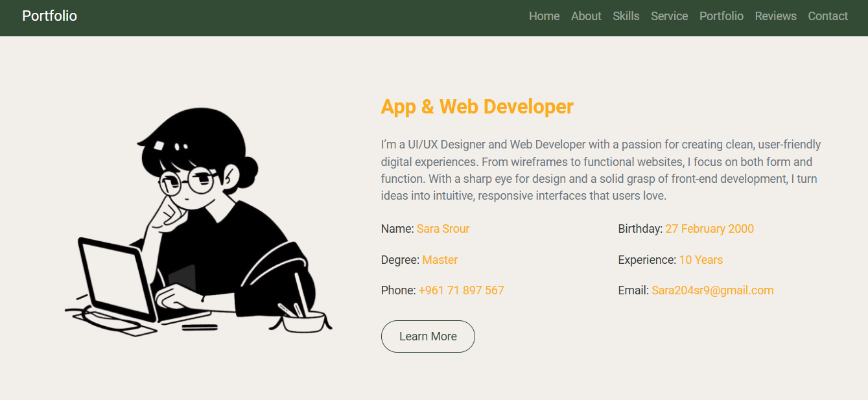Open the About section from navbar

[586, 16]
